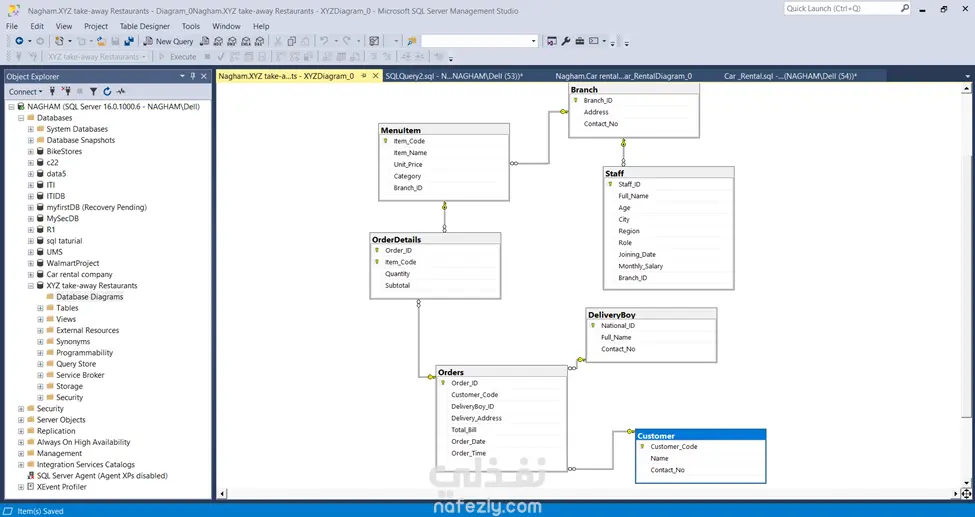Select the Orders table header in the diagram

[x=501, y=372]
